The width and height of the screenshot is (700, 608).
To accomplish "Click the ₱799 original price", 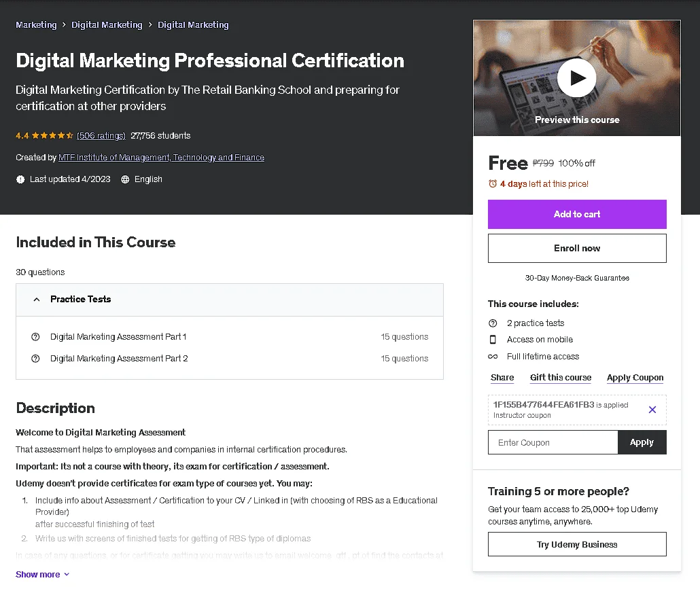I will pyautogui.click(x=543, y=163).
